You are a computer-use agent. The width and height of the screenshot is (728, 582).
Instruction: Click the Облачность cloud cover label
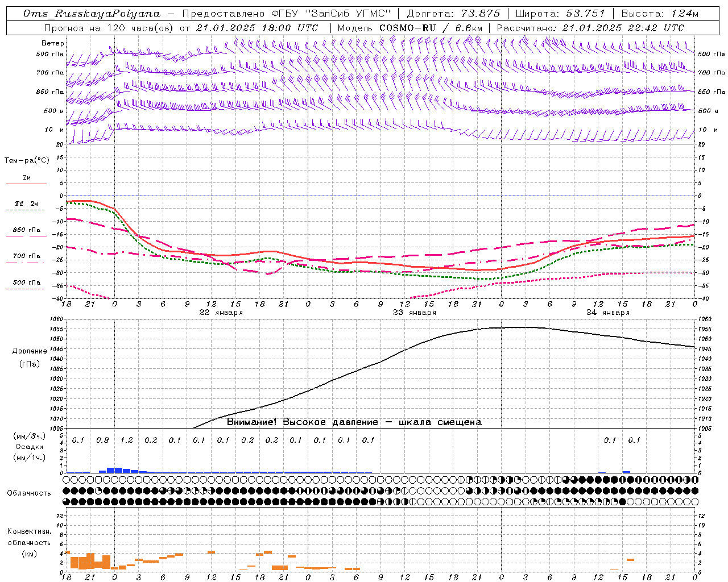tap(29, 493)
